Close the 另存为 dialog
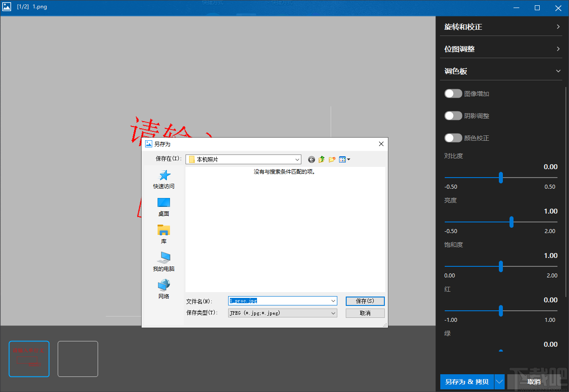 pyautogui.click(x=381, y=144)
